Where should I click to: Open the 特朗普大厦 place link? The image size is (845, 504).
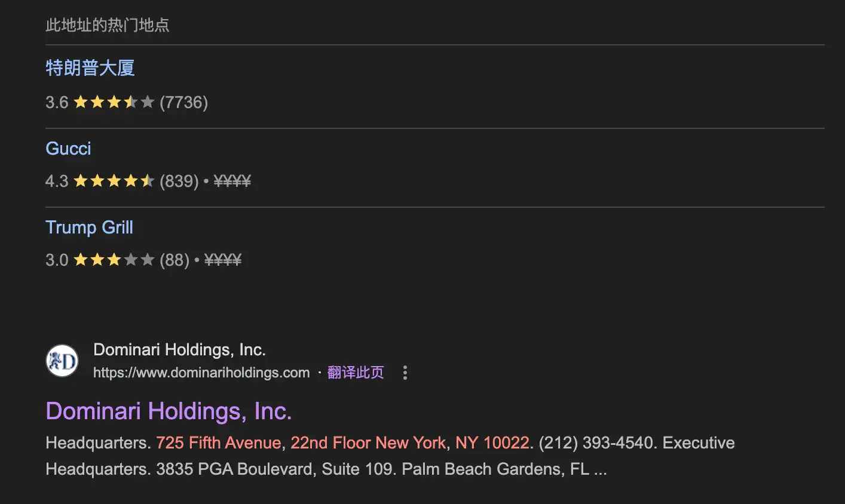(90, 68)
